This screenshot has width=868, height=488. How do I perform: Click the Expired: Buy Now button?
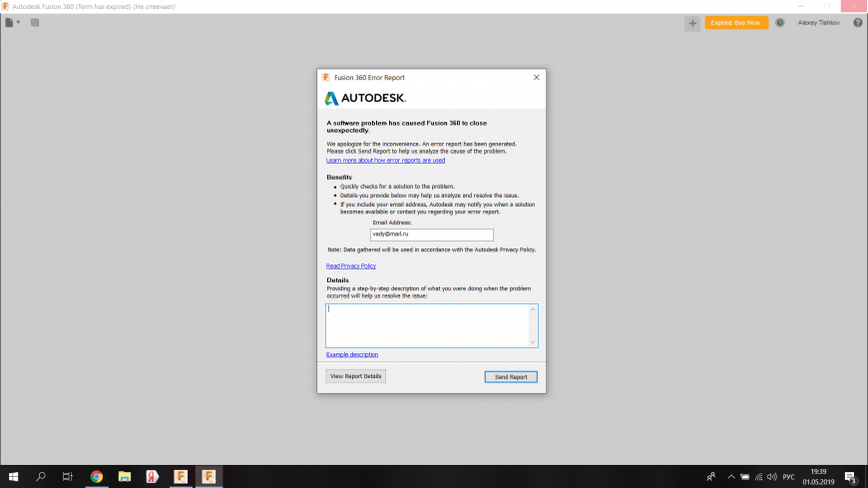tap(735, 23)
